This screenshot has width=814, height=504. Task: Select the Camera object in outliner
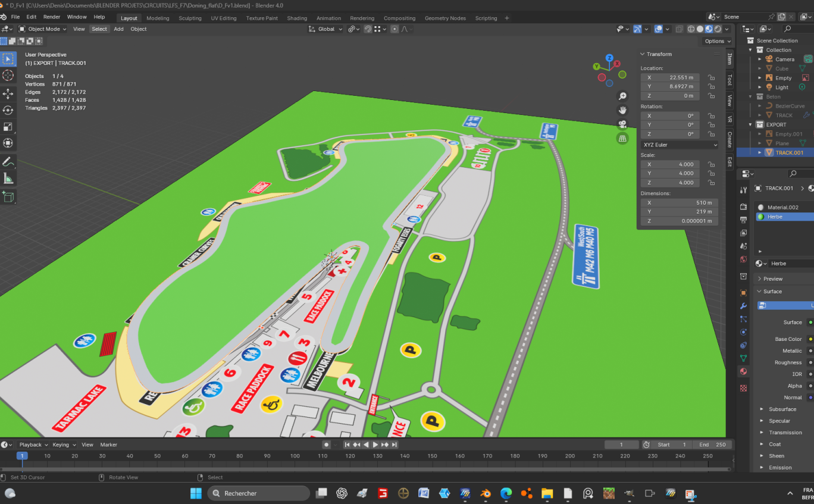[785, 60]
